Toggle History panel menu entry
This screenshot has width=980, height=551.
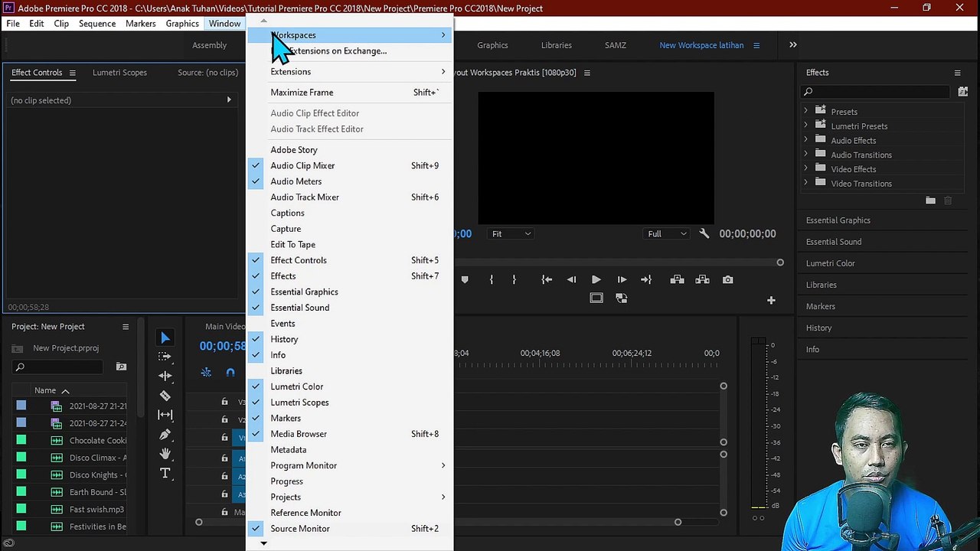pyautogui.click(x=350, y=339)
